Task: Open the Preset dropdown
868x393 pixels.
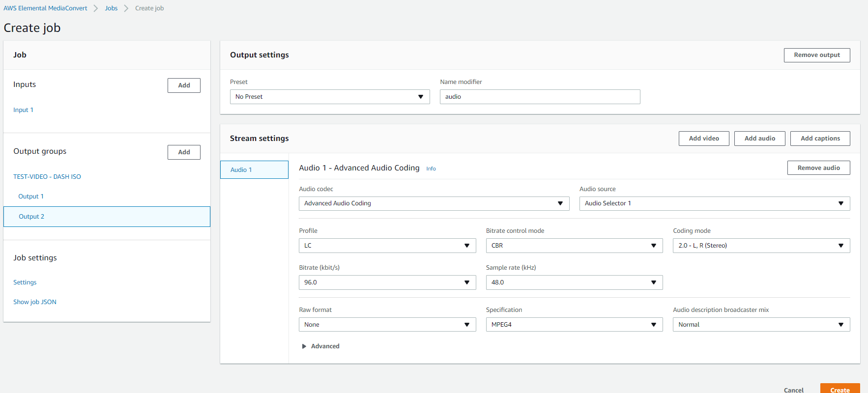Action: click(329, 97)
